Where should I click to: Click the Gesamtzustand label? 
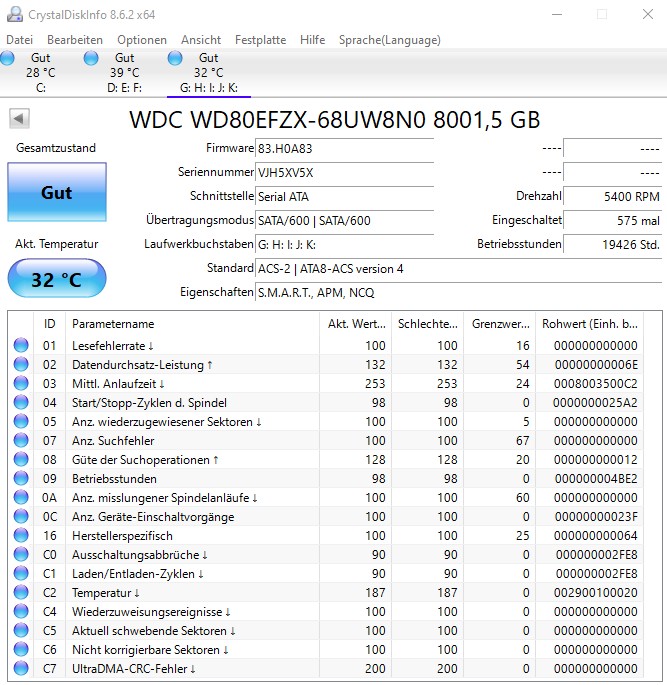[x=56, y=148]
